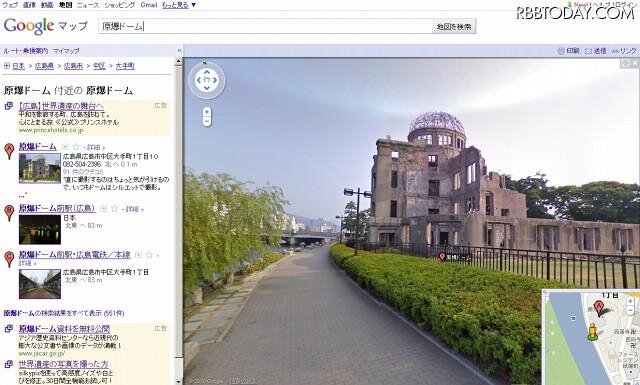Viewport: 640px width, 385px height.
Task: Click the リンク link icon
Action: click(x=624, y=51)
